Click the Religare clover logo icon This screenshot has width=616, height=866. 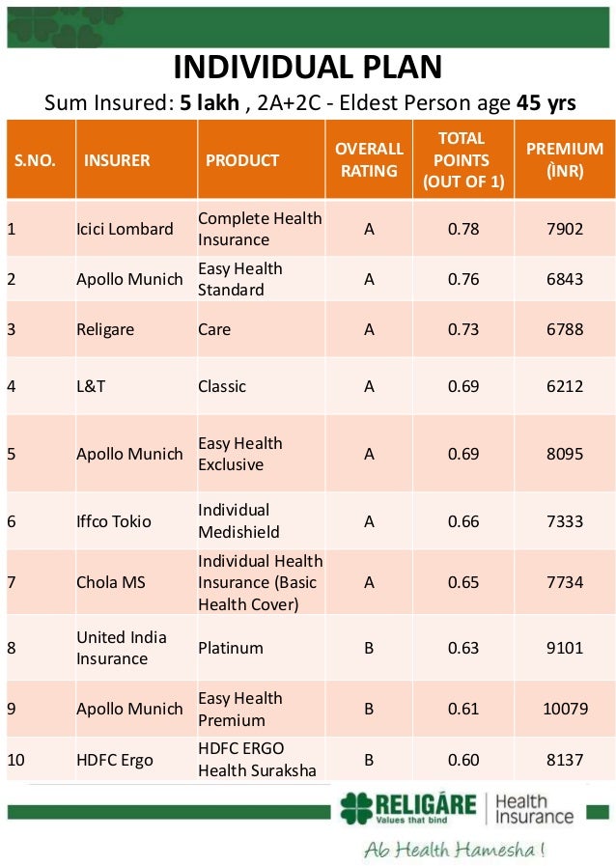click(x=354, y=809)
